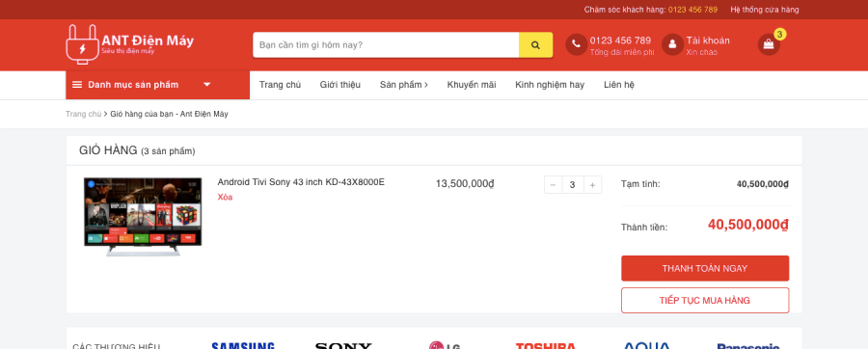The width and height of the screenshot is (868, 349).
Task: Click the quantity field showing 3
Action: [573, 185]
